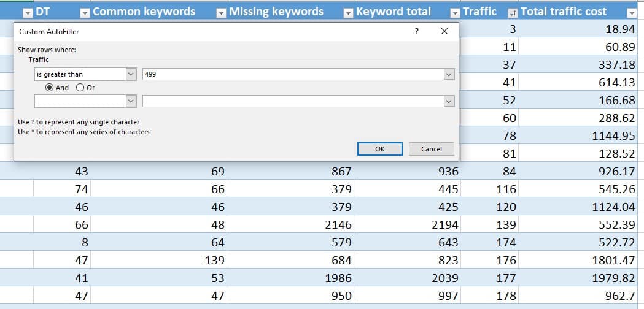
Task: Select cell with traffic cost 926.17
Action: click(578, 171)
